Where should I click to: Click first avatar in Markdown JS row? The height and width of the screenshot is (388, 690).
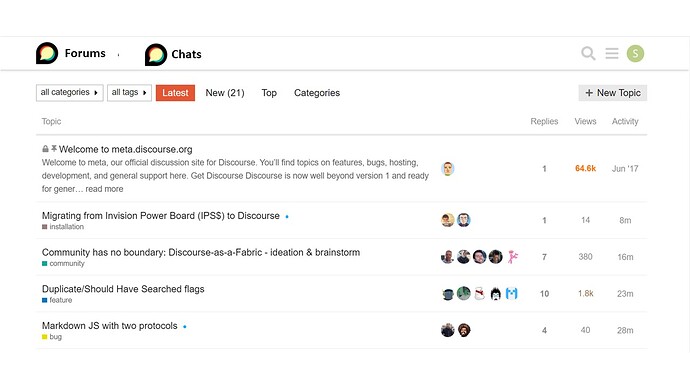[448, 330]
